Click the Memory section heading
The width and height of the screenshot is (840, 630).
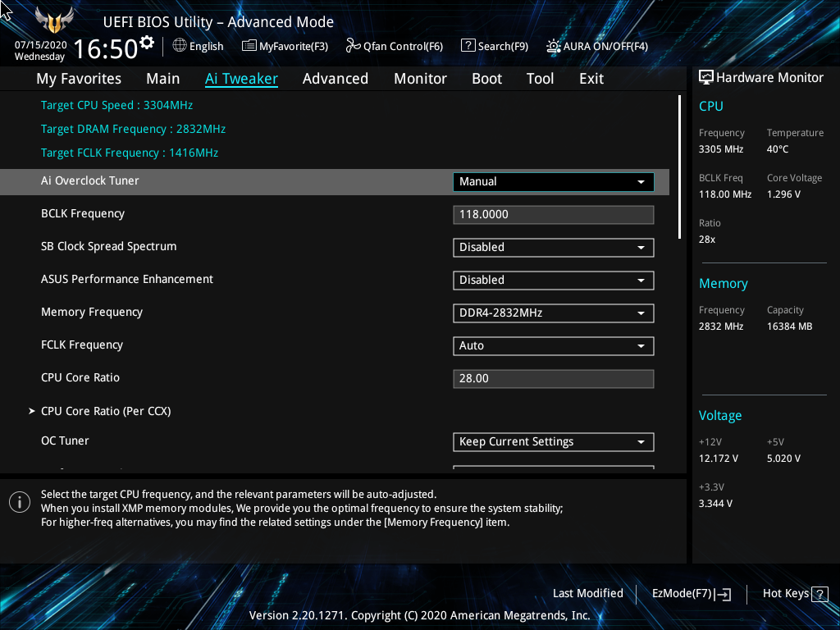(724, 283)
